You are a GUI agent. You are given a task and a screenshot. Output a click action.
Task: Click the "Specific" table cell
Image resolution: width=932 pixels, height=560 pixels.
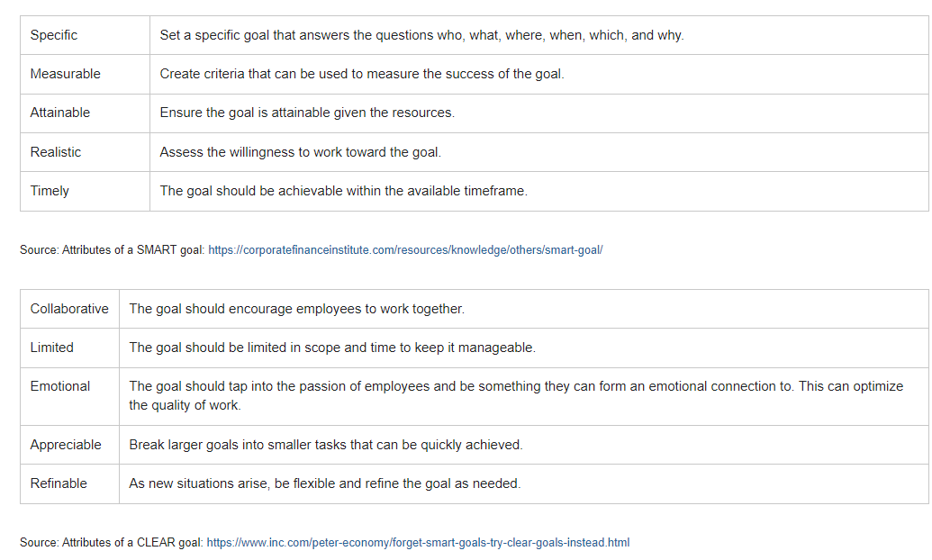click(x=54, y=35)
